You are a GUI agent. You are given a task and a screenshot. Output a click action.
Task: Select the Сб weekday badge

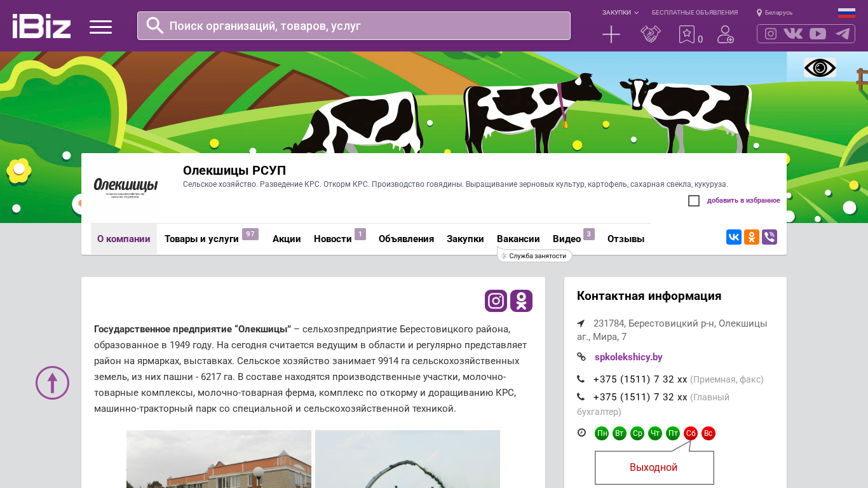[x=691, y=433]
